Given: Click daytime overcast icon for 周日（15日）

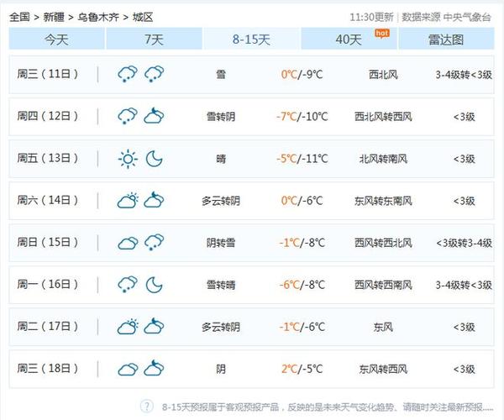Looking at the screenshot, I should tap(128, 243).
